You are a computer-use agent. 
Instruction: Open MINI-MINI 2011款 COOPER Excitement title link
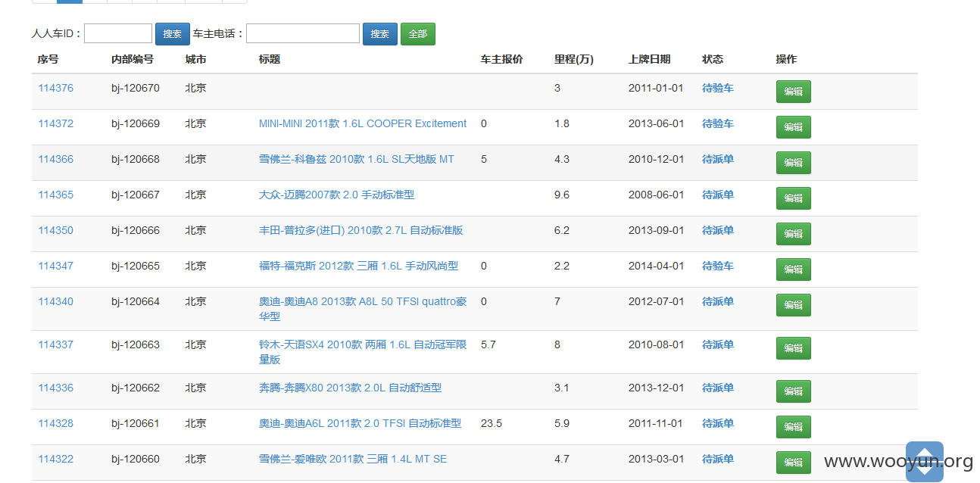coord(363,123)
